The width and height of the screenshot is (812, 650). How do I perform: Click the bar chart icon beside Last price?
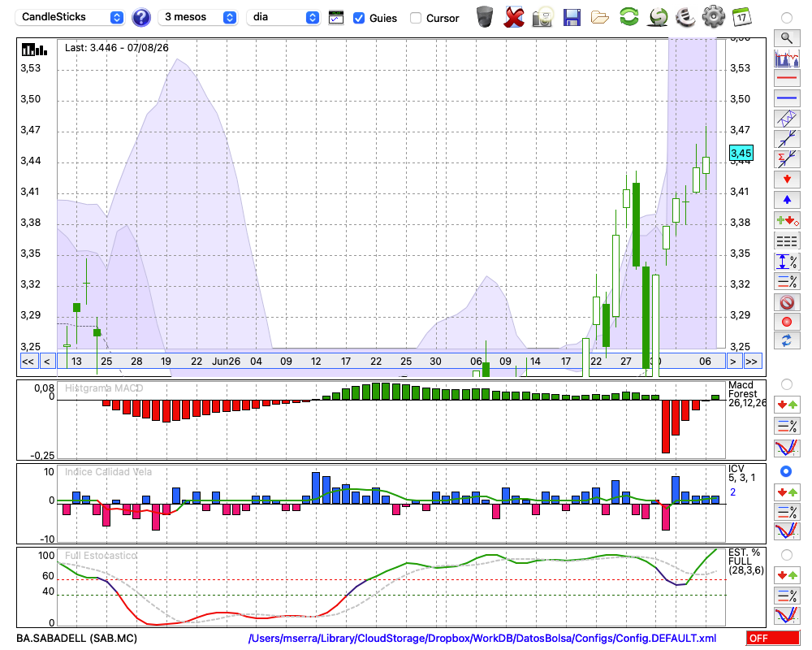pyautogui.click(x=34, y=50)
